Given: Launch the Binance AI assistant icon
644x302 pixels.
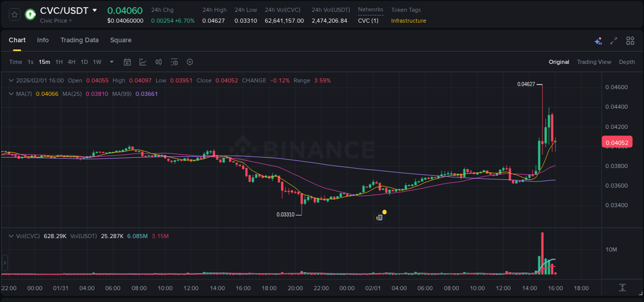Looking at the screenshot, I should coord(598,40).
